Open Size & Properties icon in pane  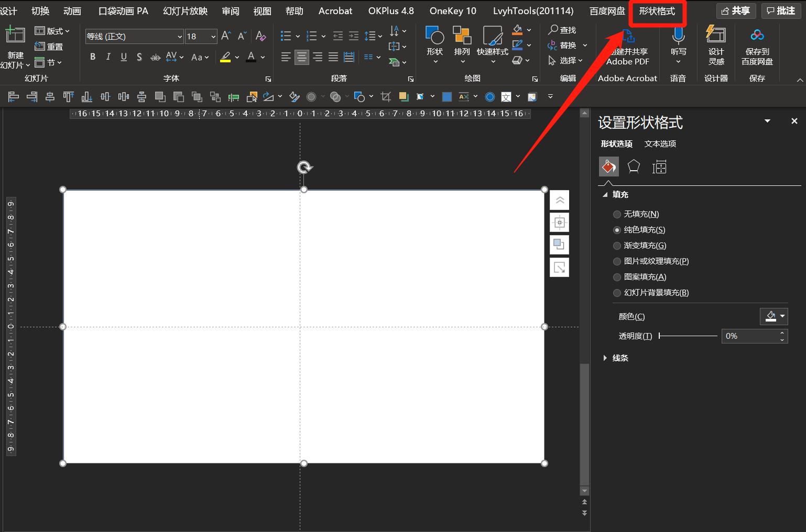click(659, 167)
